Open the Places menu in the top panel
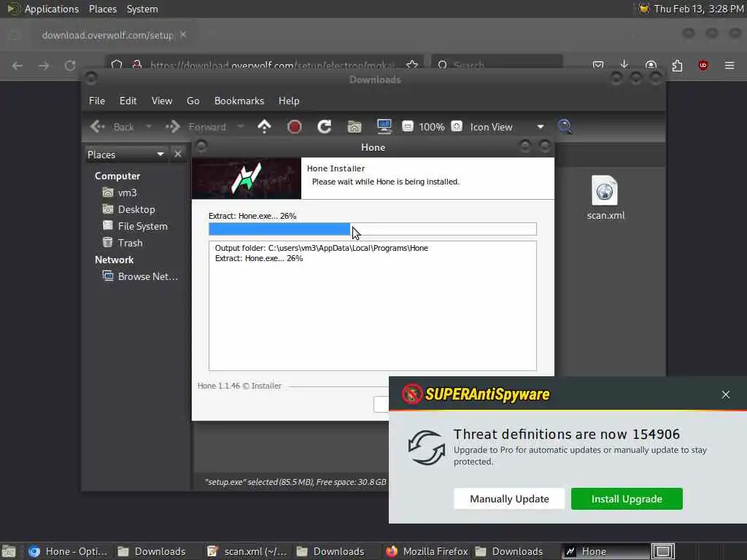Viewport: 747px width, 560px height. pyautogui.click(x=102, y=9)
